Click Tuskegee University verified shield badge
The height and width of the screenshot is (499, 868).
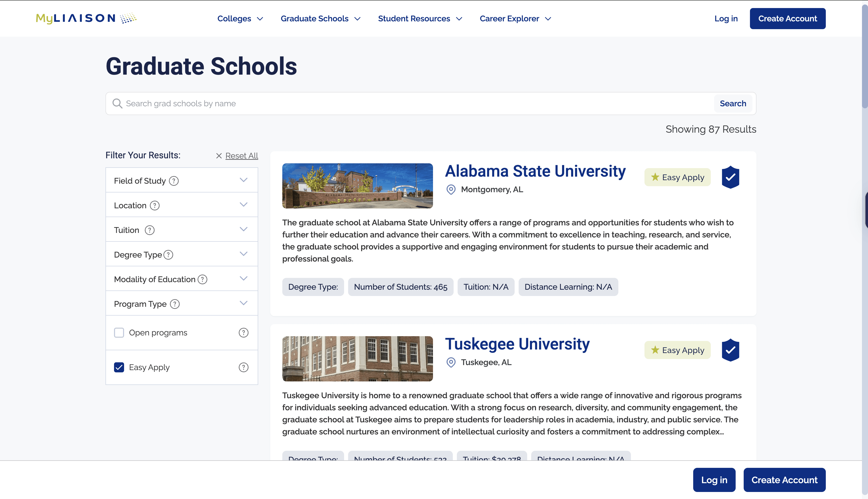click(730, 350)
